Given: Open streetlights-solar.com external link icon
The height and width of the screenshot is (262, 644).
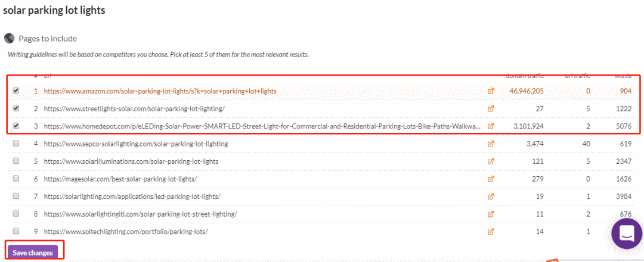Looking at the screenshot, I should click(x=490, y=108).
